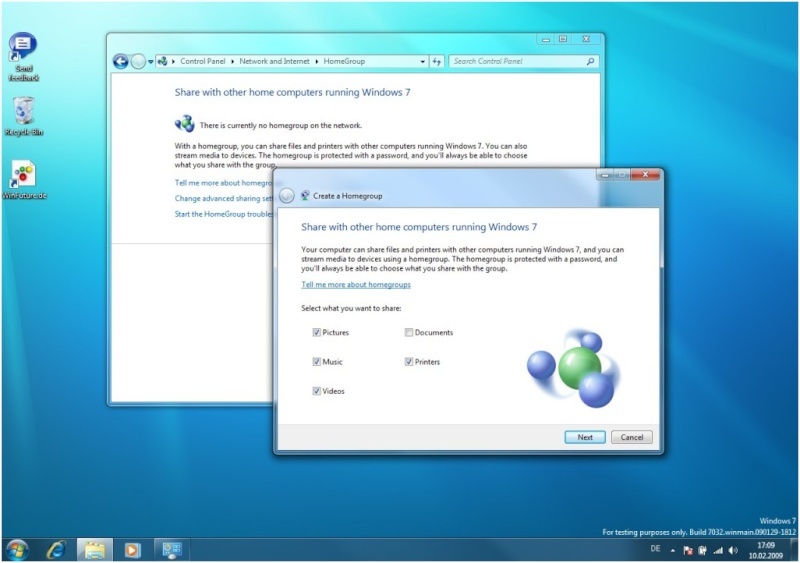Click the Back arrow in Control Panel window
The height and width of the screenshot is (563, 800).
[x=120, y=62]
